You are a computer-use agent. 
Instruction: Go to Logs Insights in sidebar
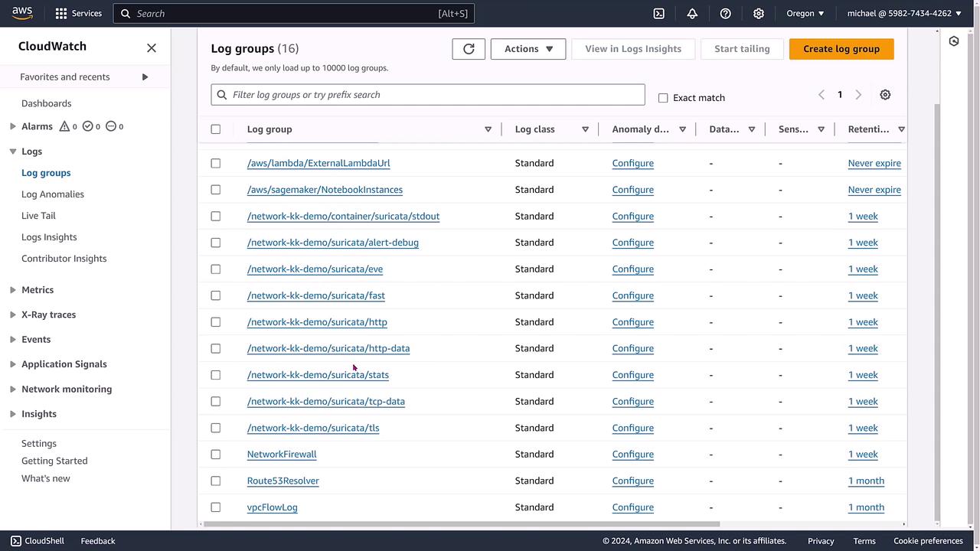49,237
